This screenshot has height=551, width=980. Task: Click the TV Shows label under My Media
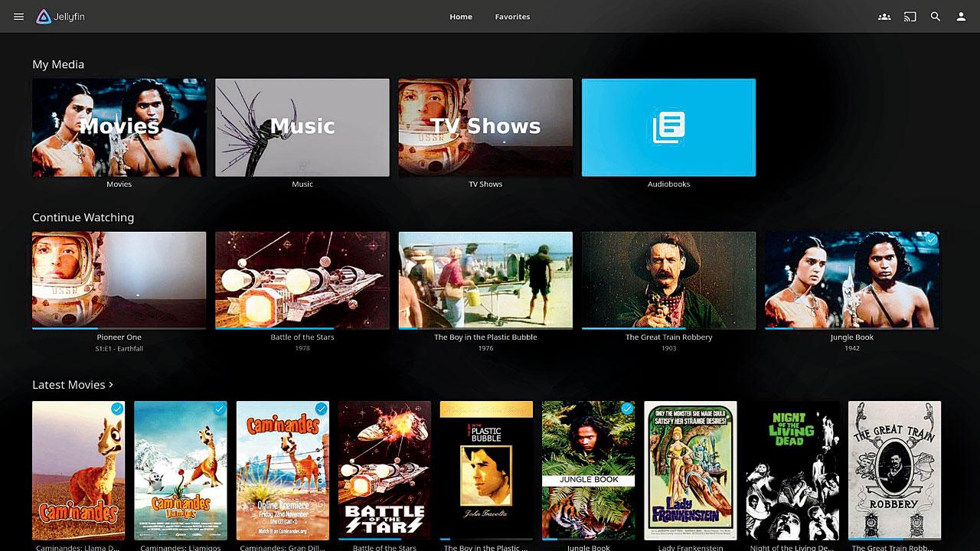click(485, 184)
